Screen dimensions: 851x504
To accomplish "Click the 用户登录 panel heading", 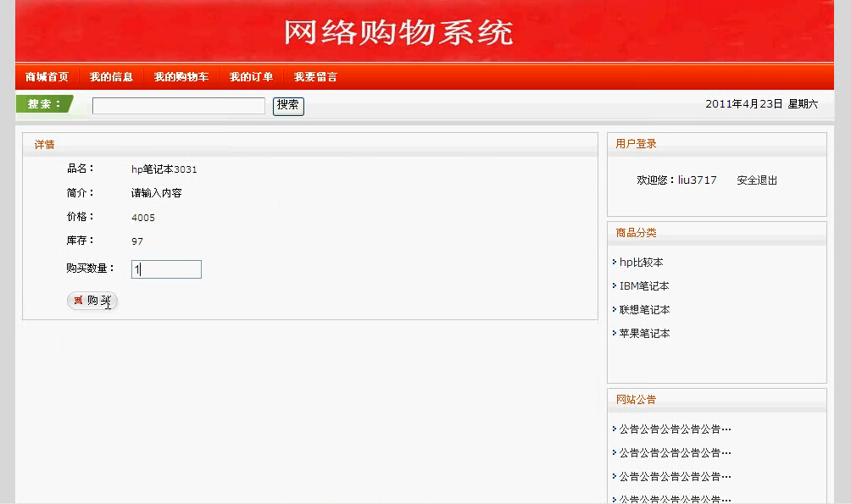I will 636,144.
